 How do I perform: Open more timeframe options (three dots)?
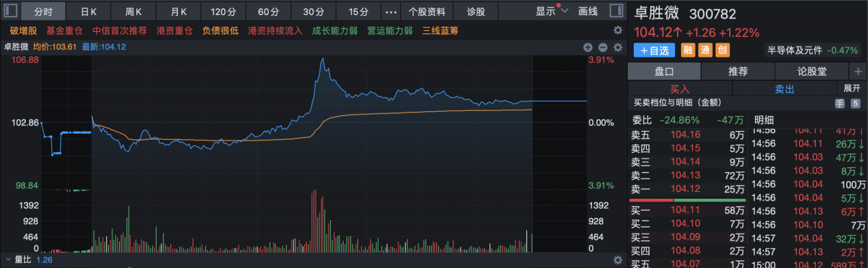pyautogui.click(x=391, y=12)
